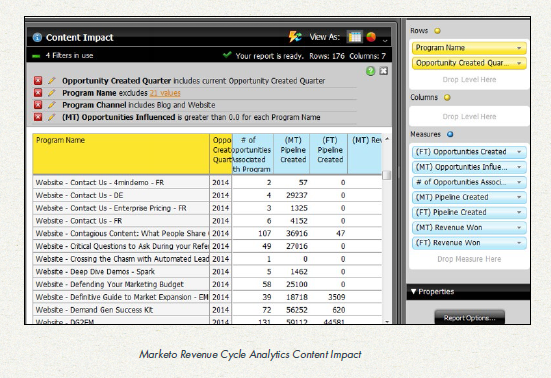The image size is (551, 378).
Task: Click the Rows yellow indicator dot
Action: (437, 31)
